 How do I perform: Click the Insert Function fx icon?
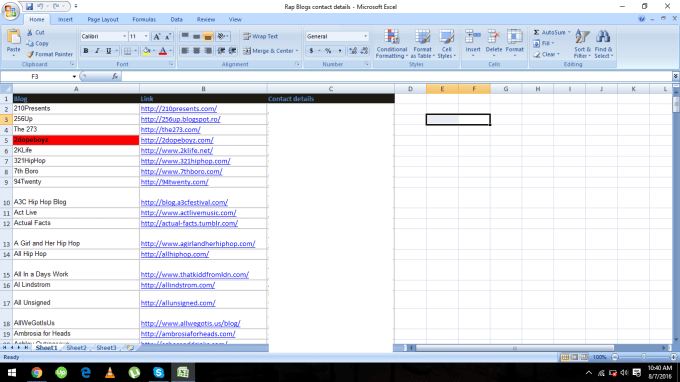point(115,76)
